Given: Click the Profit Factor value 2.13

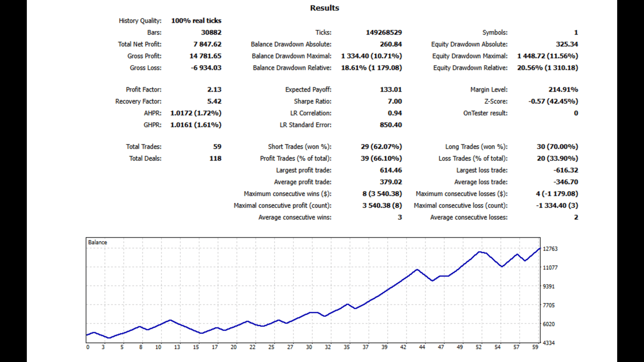Looking at the screenshot, I should click(x=214, y=89).
